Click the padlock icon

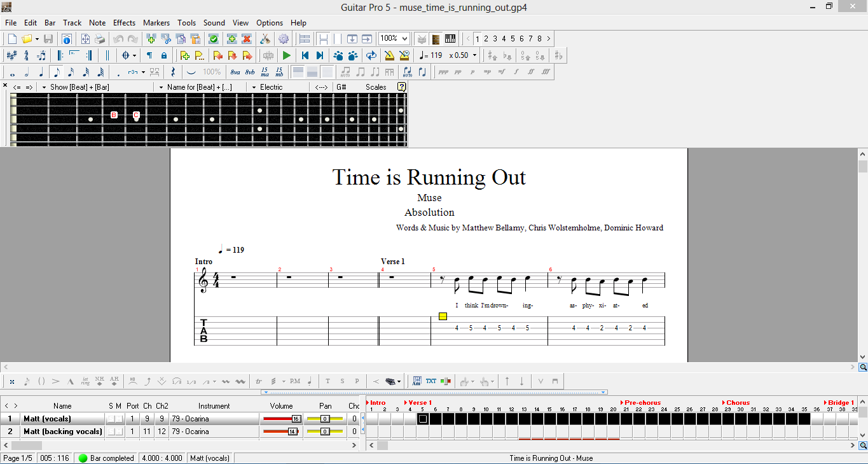click(164, 55)
